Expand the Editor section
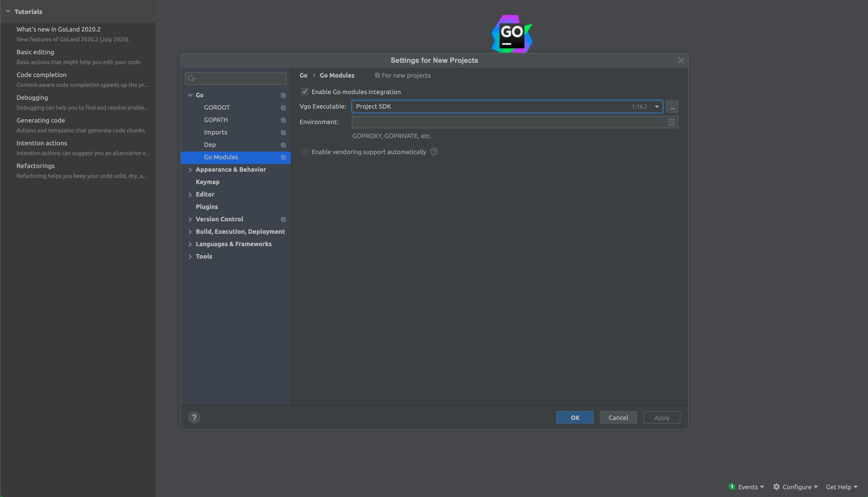 tap(190, 194)
